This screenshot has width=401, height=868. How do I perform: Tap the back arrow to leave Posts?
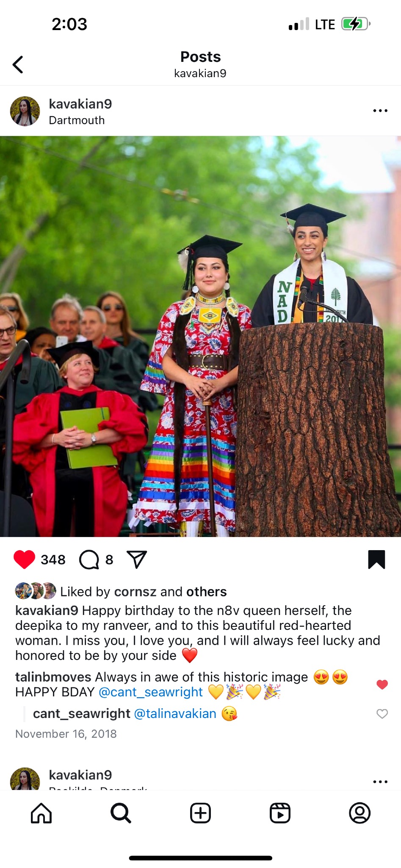18,65
